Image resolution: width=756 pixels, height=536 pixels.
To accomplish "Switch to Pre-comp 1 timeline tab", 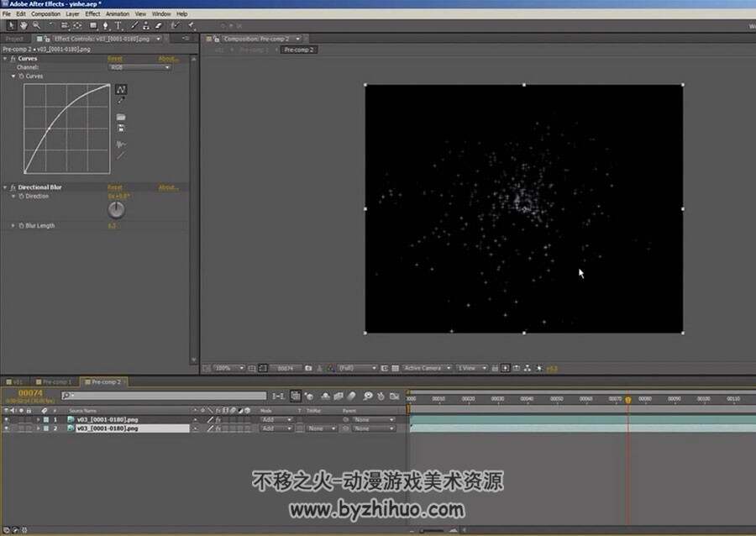I will (x=55, y=381).
